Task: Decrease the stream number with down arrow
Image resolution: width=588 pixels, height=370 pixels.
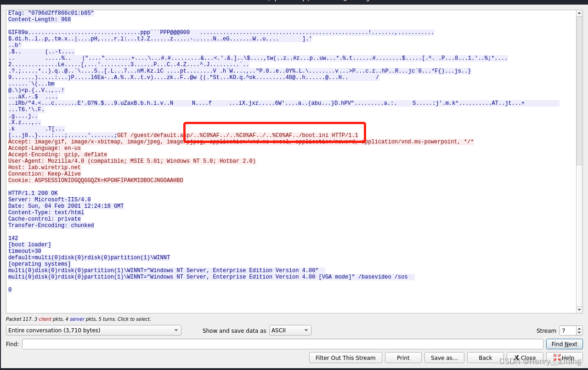Action: (x=579, y=333)
